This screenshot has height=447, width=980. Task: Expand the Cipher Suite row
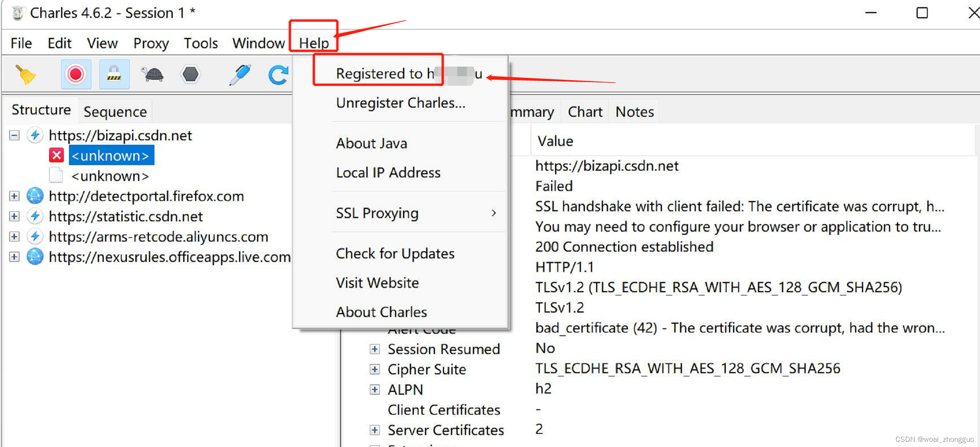click(x=374, y=369)
